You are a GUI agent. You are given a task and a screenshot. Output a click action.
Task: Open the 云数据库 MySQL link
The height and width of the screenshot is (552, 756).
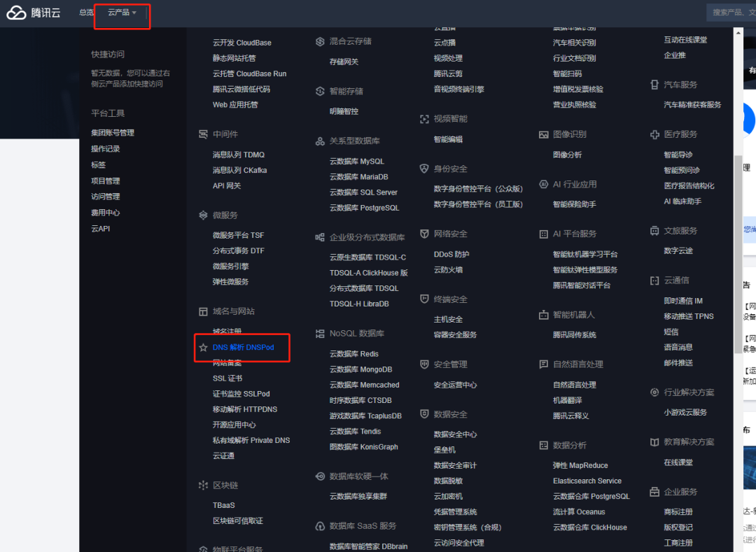(x=357, y=162)
